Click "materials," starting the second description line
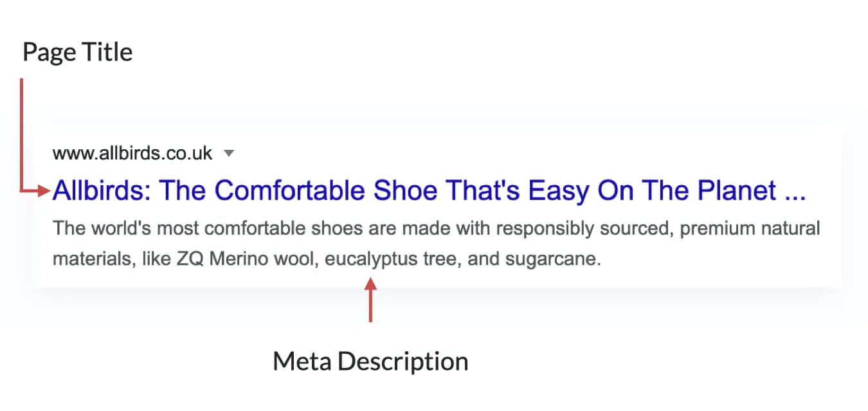 coord(83,260)
